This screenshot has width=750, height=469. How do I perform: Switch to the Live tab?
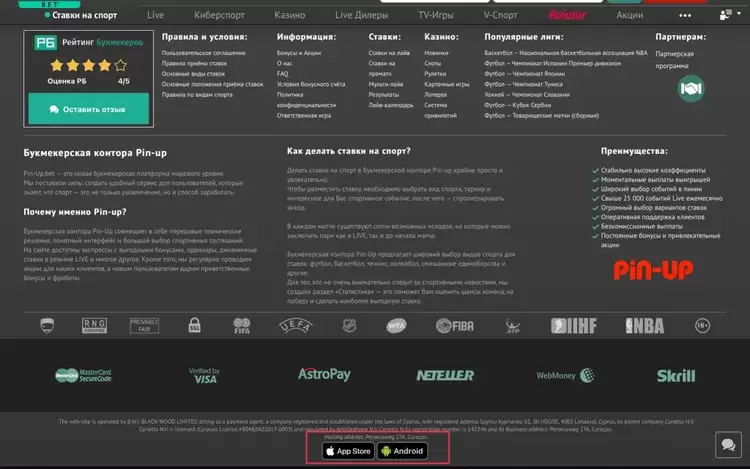pyautogui.click(x=155, y=15)
